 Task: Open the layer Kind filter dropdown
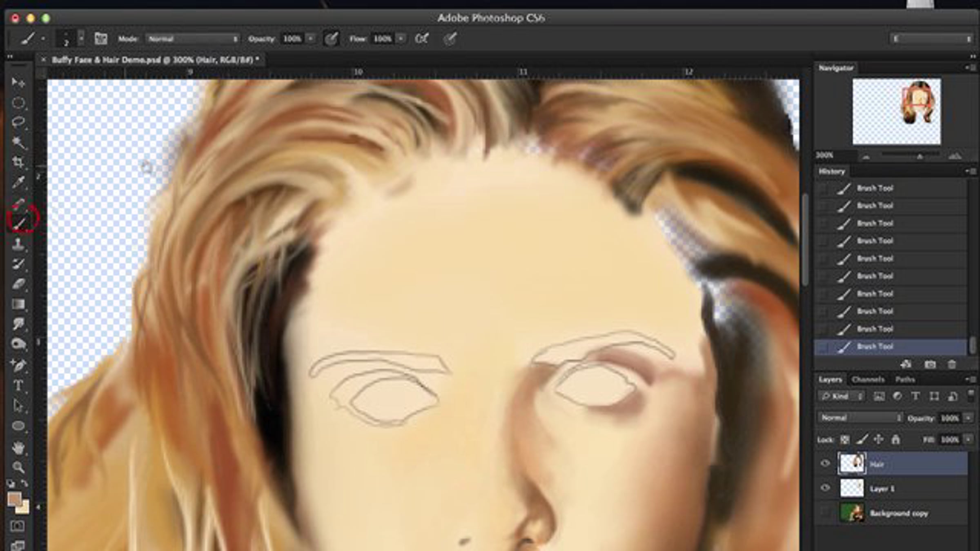tap(841, 396)
